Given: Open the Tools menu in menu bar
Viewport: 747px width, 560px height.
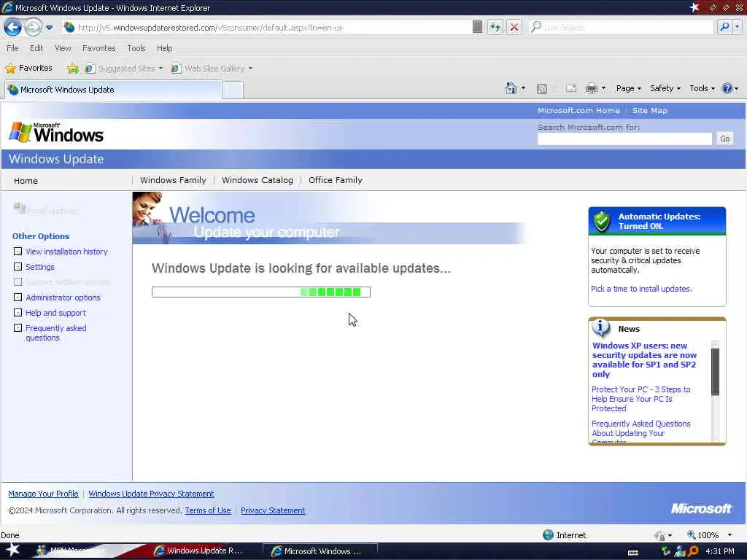Looking at the screenshot, I should pos(136,48).
